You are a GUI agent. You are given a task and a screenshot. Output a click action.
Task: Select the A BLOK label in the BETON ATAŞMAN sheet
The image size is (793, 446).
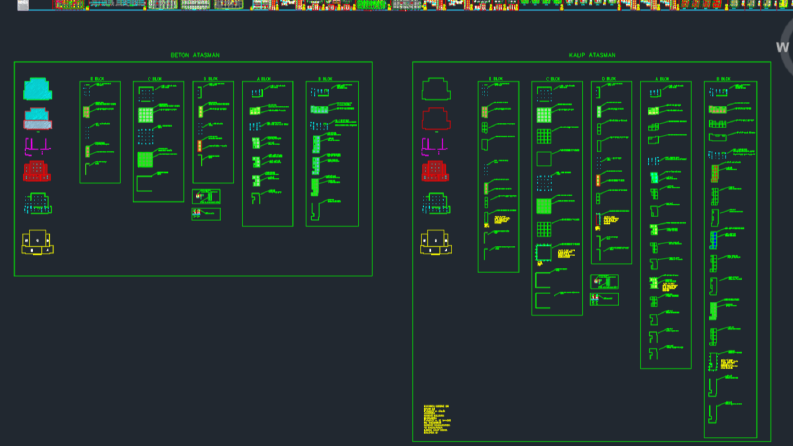(x=263, y=79)
